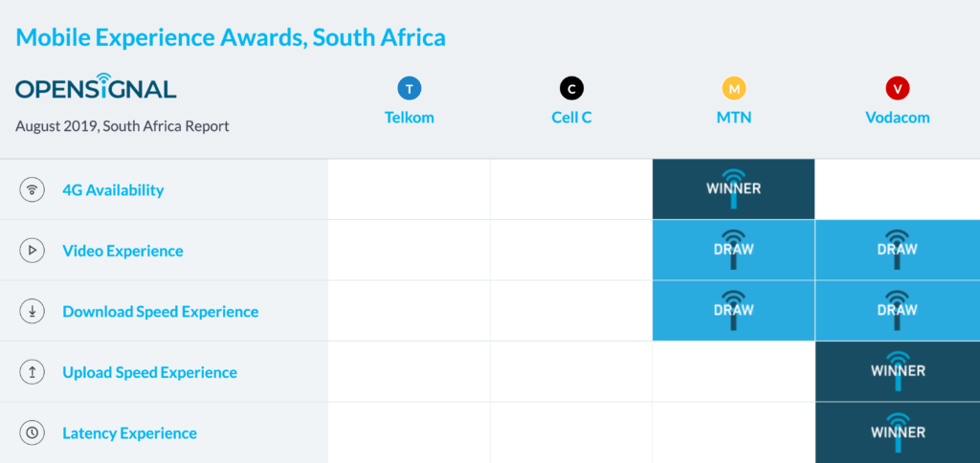
Task: Click the red Vodacom V logo
Action: [x=897, y=89]
